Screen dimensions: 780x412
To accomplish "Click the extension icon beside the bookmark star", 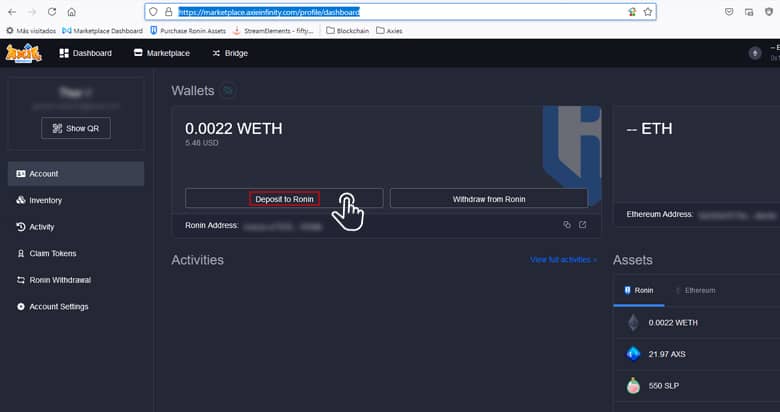I will point(632,12).
